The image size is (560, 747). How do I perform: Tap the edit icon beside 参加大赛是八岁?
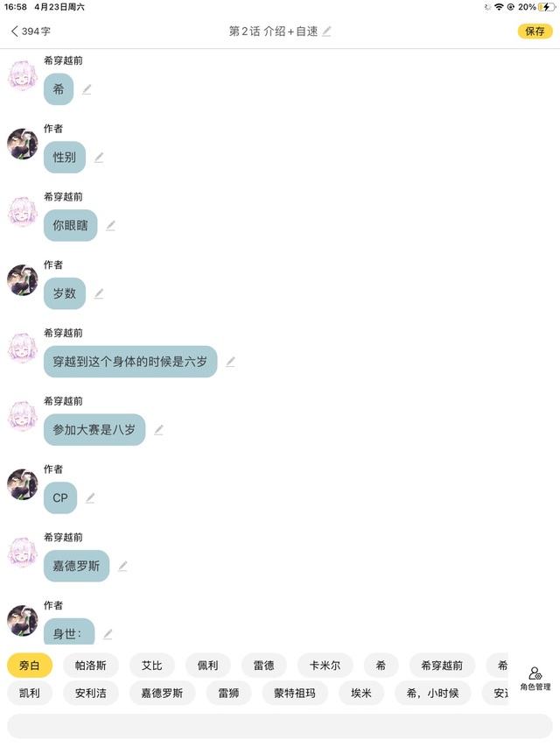[x=158, y=430]
